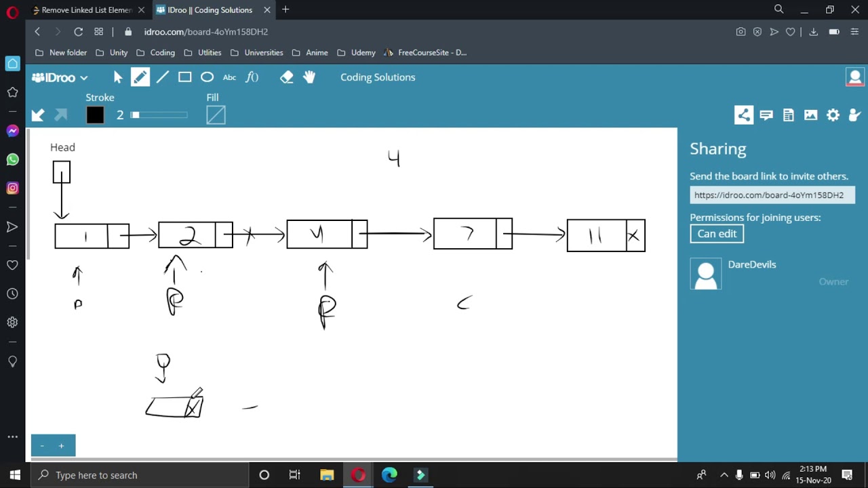The width and height of the screenshot is (868, 488).
Task: Open the empty fill color swatch
Action: [x=216, y=115]
